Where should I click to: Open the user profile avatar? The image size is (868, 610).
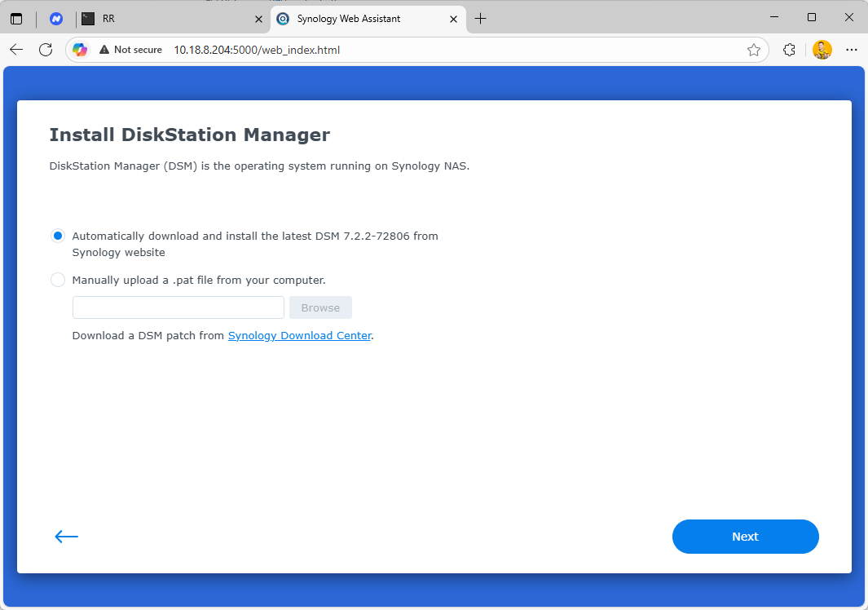[x=822, y=50]
